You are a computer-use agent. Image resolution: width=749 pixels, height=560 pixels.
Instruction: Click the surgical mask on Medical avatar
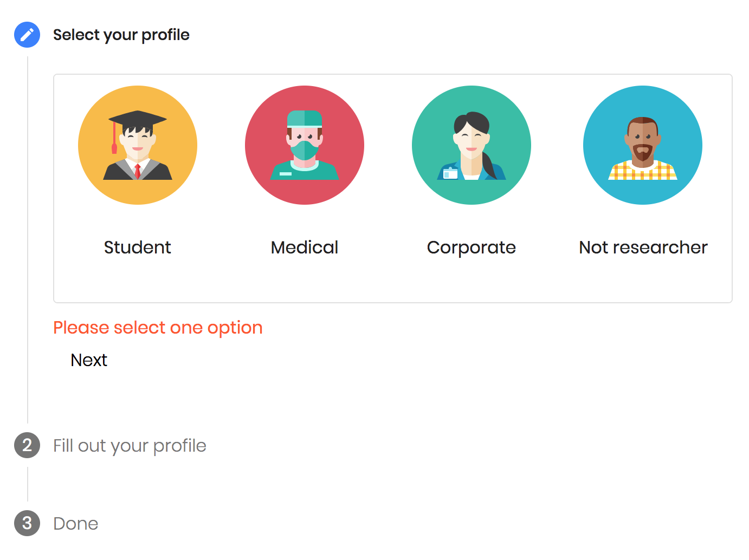point(305,150)
